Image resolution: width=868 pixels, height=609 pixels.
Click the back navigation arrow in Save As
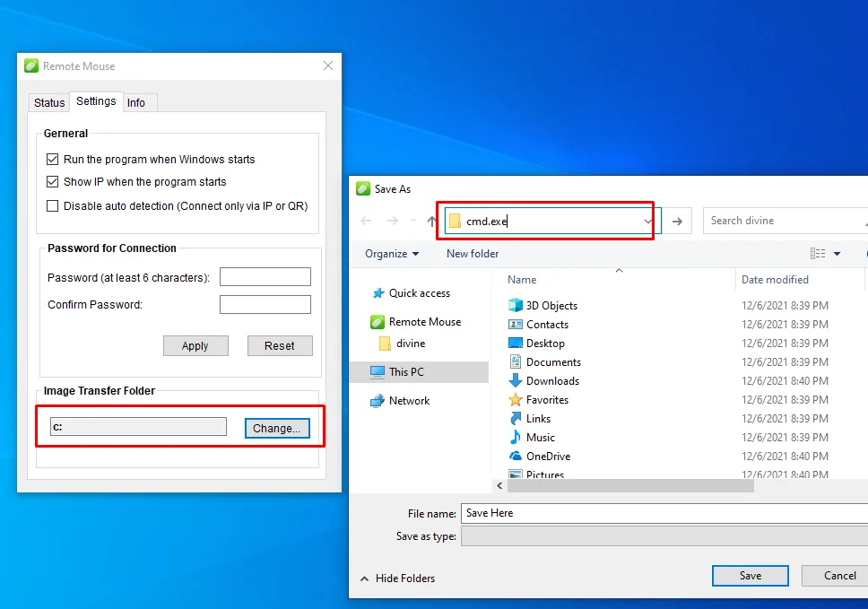coord(366,221)
